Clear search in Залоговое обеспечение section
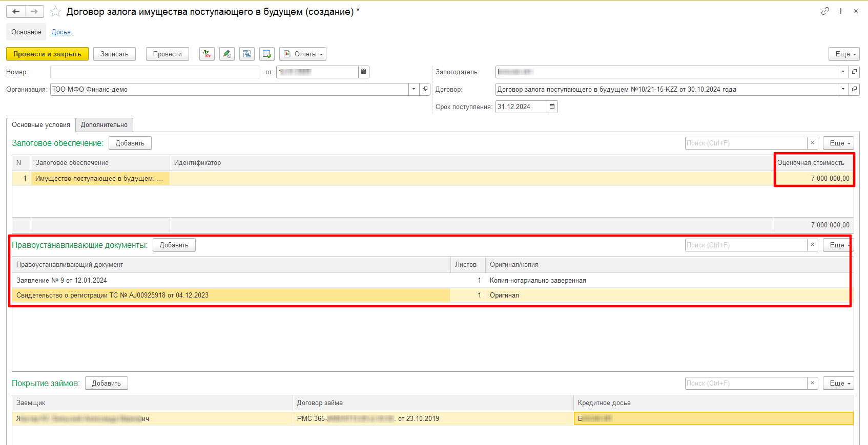868x445 pixels. tap(812, 143)
